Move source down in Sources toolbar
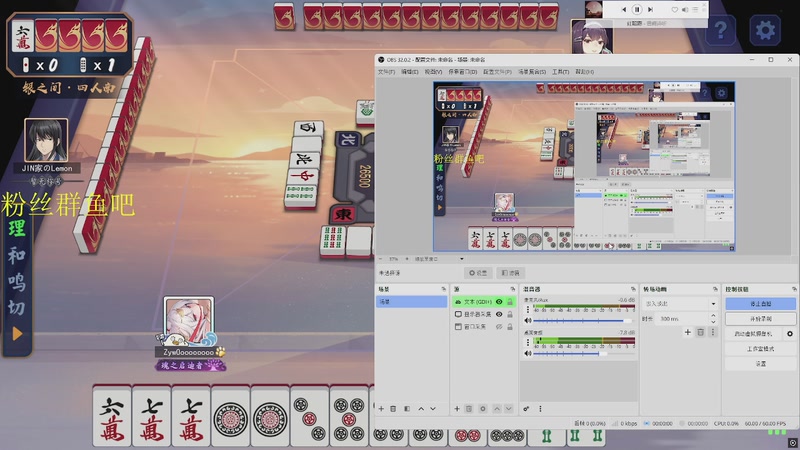This screenshot has height=450, width=800. pyautogui.click(x=509, y=409)
